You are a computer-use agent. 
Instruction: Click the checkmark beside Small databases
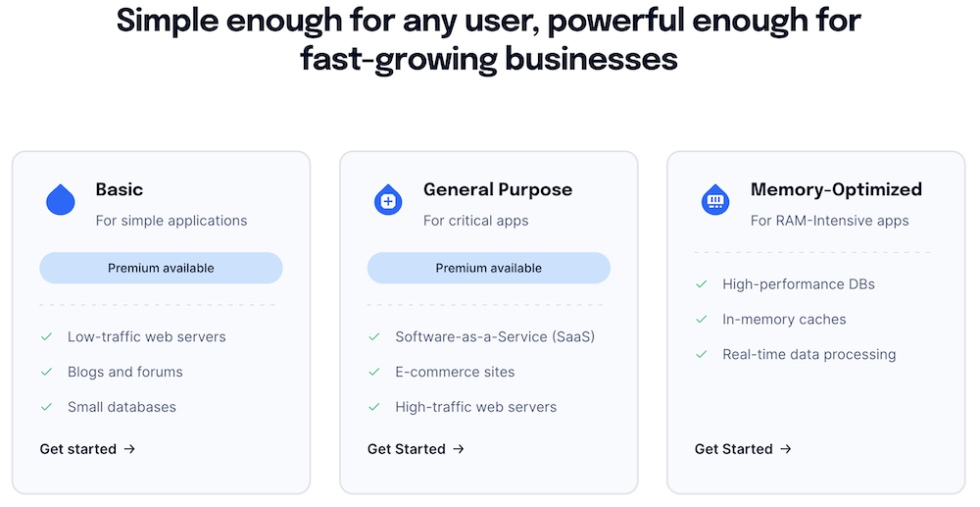point(46,407)
